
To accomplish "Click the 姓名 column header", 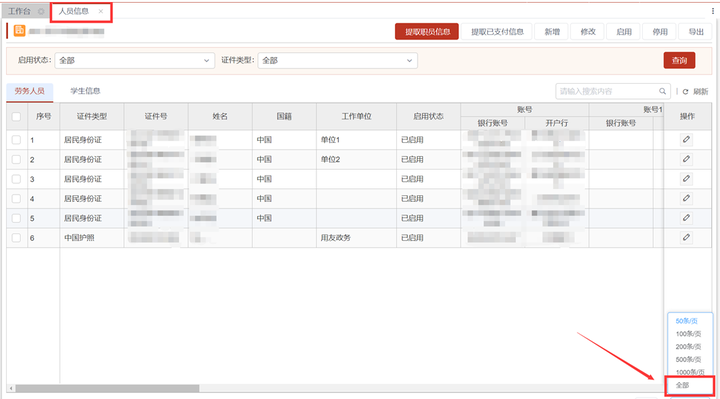I will (220, 117).
